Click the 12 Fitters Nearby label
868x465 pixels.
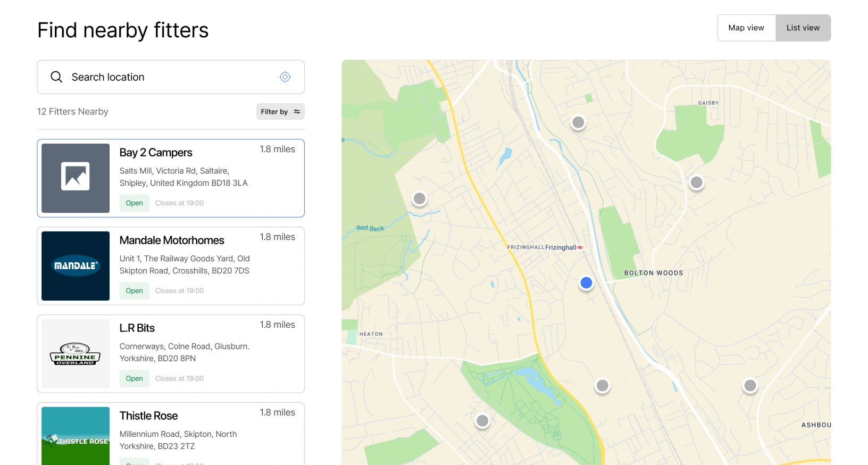(72, 112)
